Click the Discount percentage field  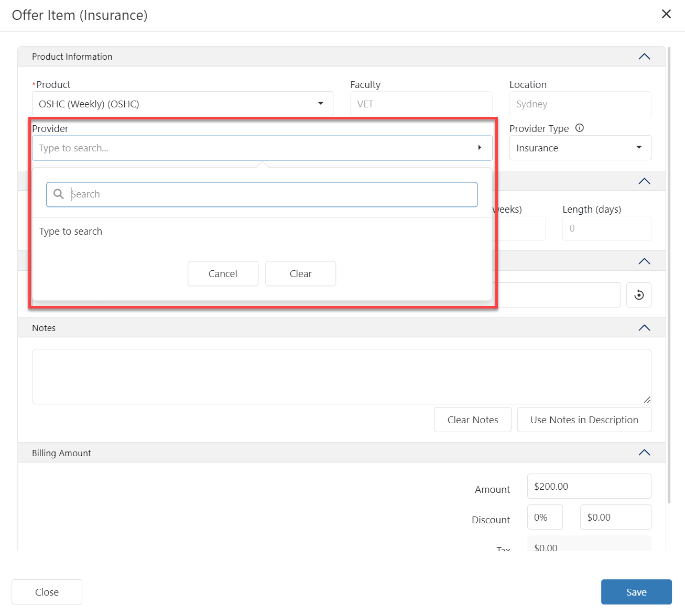pyautogui.click(x=545, y=517)
